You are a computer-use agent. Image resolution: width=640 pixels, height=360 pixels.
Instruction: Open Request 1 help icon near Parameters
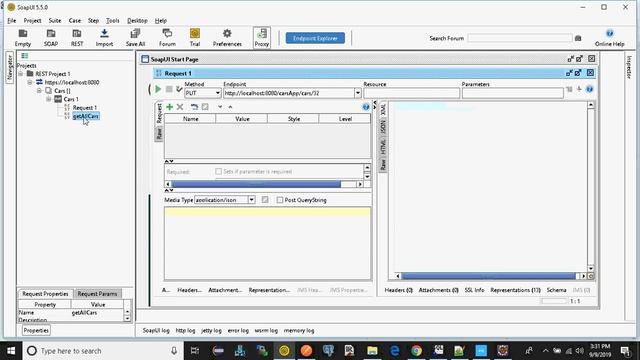tap(589, 89)
